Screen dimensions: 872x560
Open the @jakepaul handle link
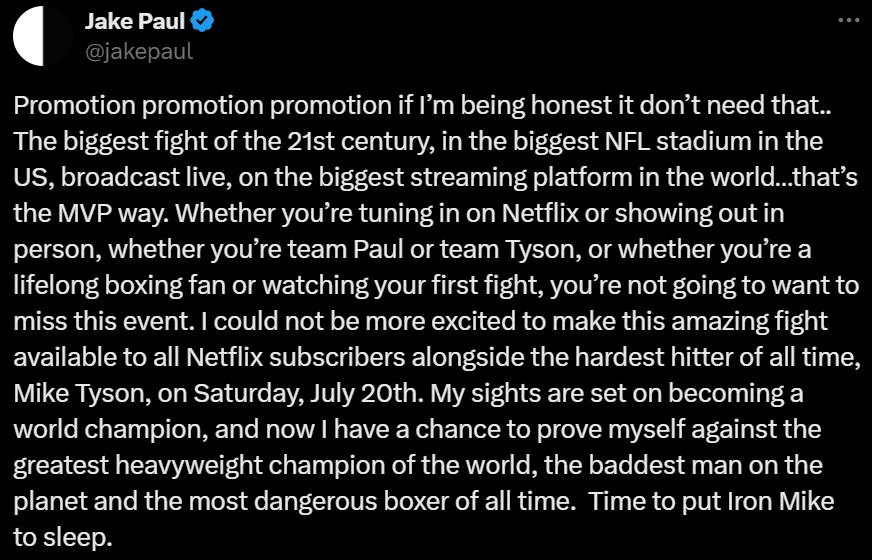[x=139, y=52]
